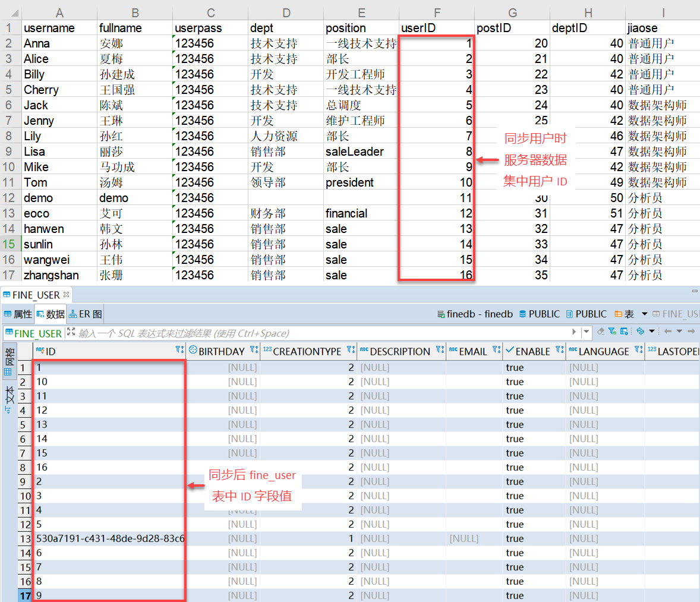Open the ENABLE column filter/sort icon
Image resolution: width=700 pixels, height=602 pixels.
point(560,351)
